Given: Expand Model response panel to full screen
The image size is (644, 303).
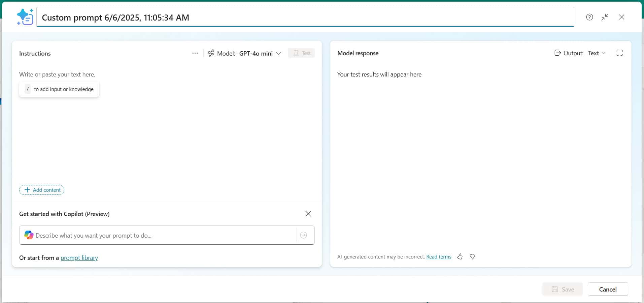Looking at the screenshot, I should [619, 53].
